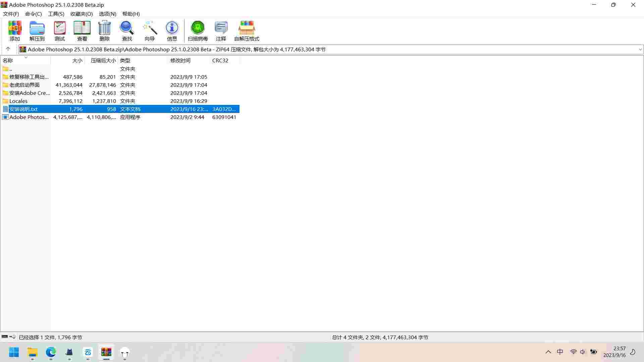This screenshot has height=362, width=644.
Task: Click the 添加 (Add) toolbar icon
Action: (x=15, y=31)
